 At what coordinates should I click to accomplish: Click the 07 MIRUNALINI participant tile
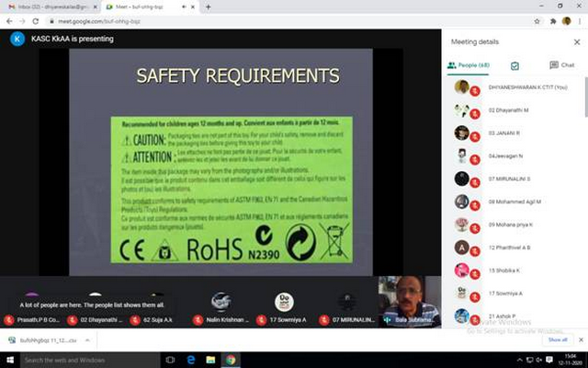pyautogui.click(x=347, y=303)
